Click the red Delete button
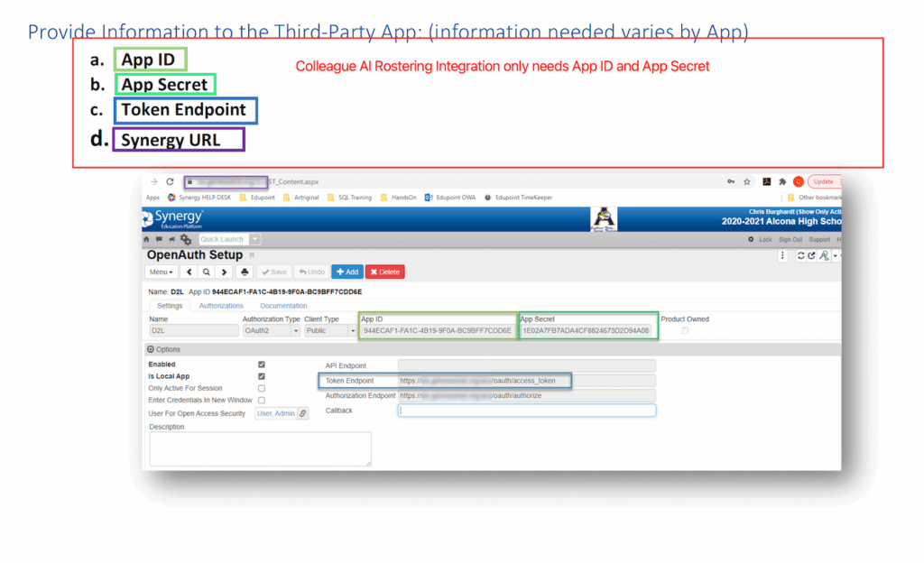 pos(384,272)
